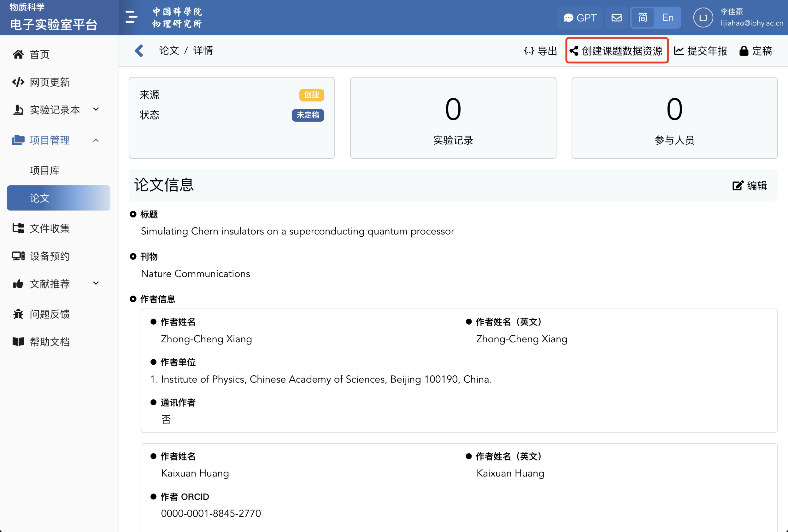Click the file tree icon beside 文件收集
This screenshot has height=532, width=788.
18,228
